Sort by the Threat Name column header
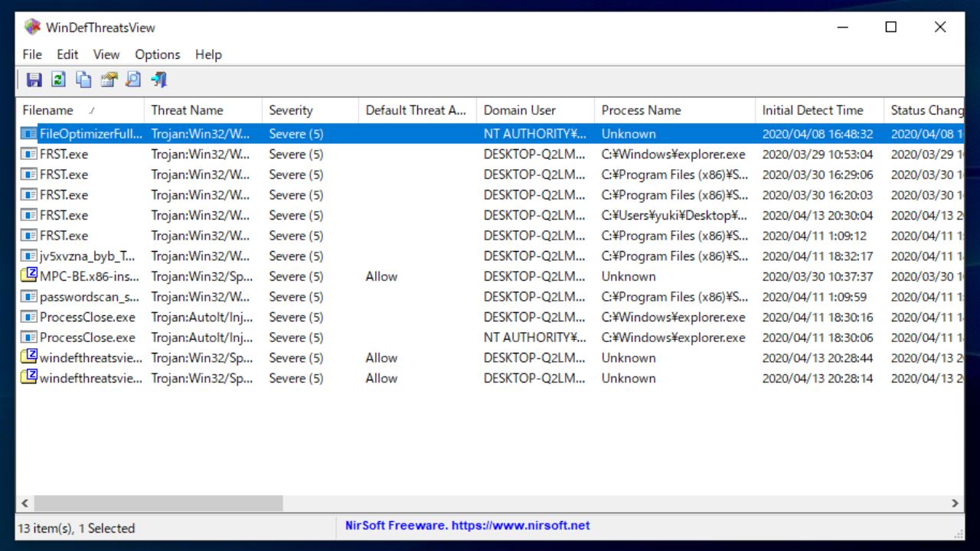 [203, 110]
